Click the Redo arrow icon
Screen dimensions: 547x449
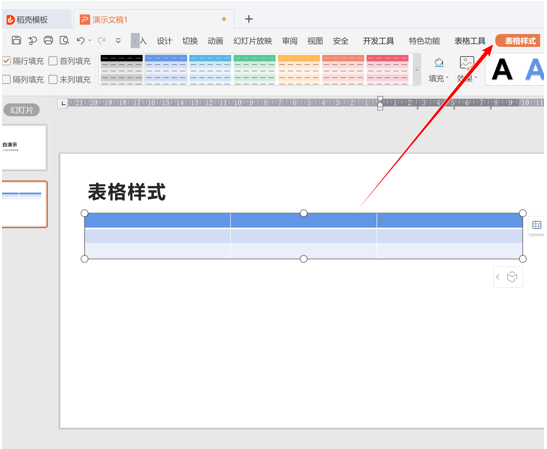pyautogui.click(x=101, y=41)
